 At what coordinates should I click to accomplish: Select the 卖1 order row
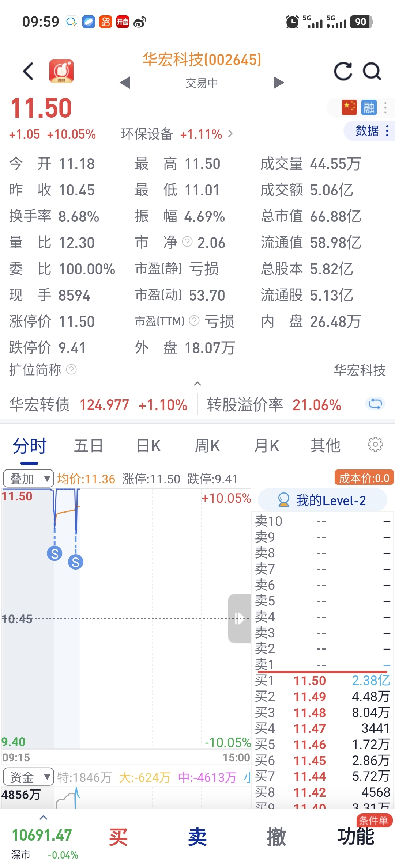coord(323,665)
